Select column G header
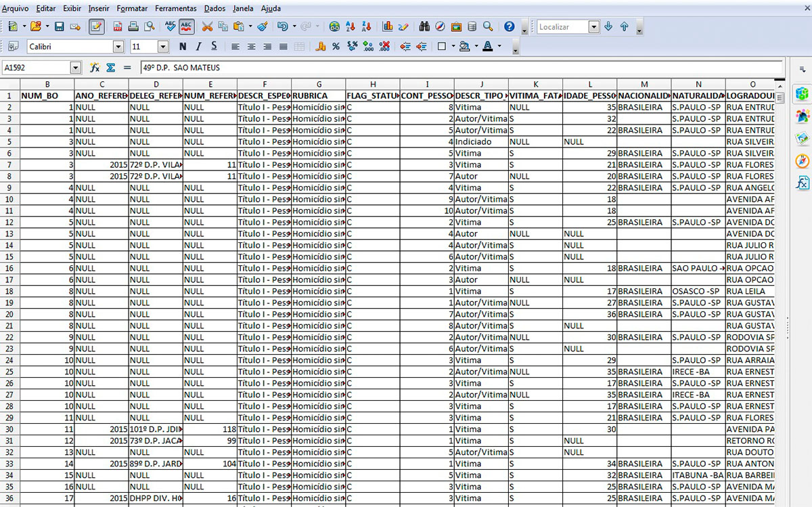The width and height of the screenshot is (812, 507). pos(319,84)
